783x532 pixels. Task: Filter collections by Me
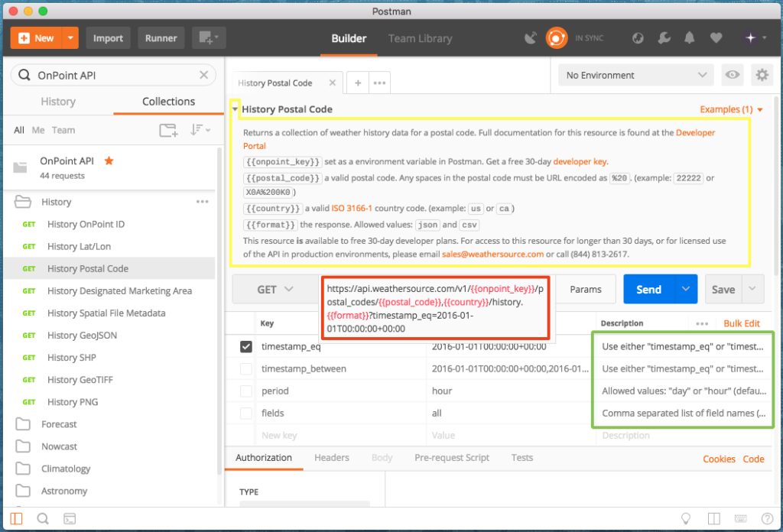coord(38,130)
